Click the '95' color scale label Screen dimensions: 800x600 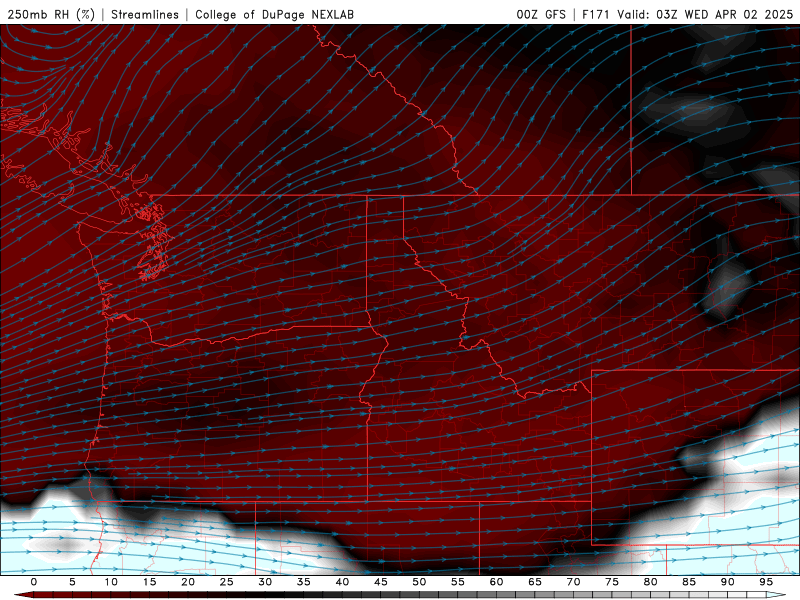click(766, 582)
